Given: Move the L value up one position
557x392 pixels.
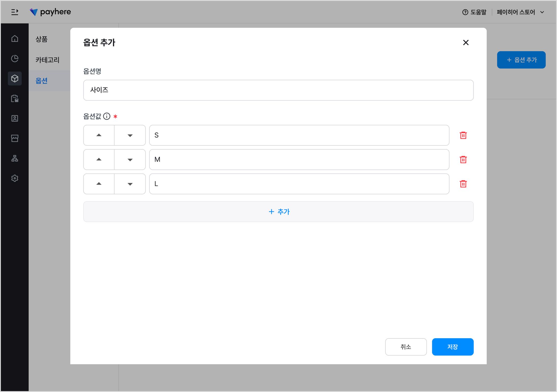Looking at the screenshot, I should pos(99,184).
